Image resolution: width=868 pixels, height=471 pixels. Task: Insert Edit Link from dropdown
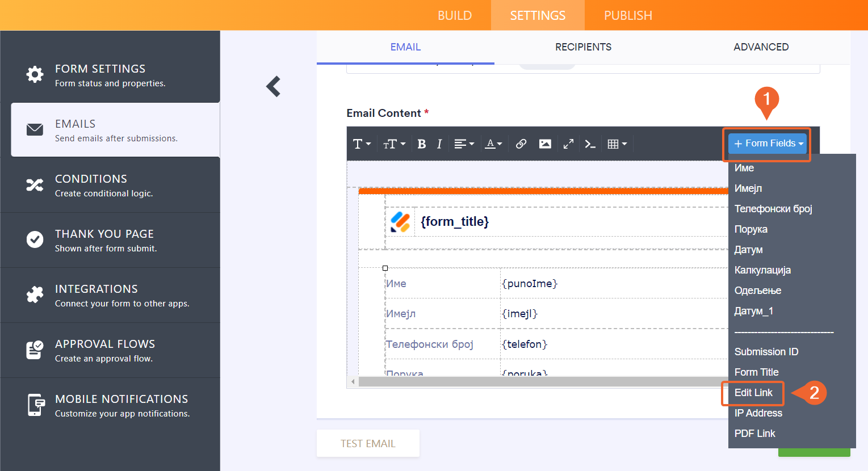tap(792, 393)
